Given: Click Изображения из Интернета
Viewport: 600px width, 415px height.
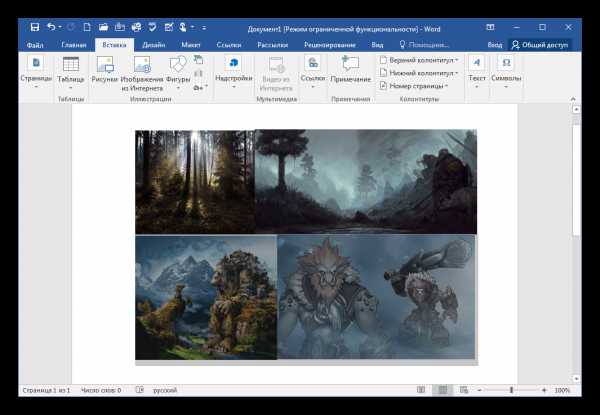Looking at the screenshot, I should [142, 74].
